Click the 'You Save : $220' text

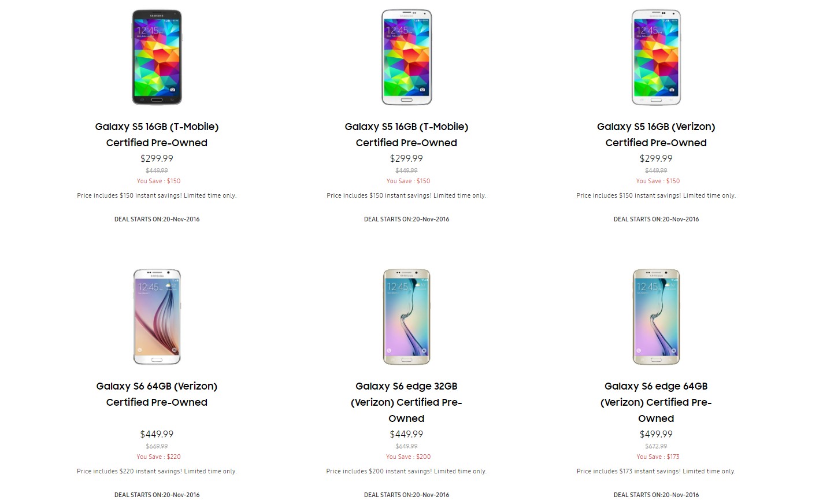pos(158,457)
